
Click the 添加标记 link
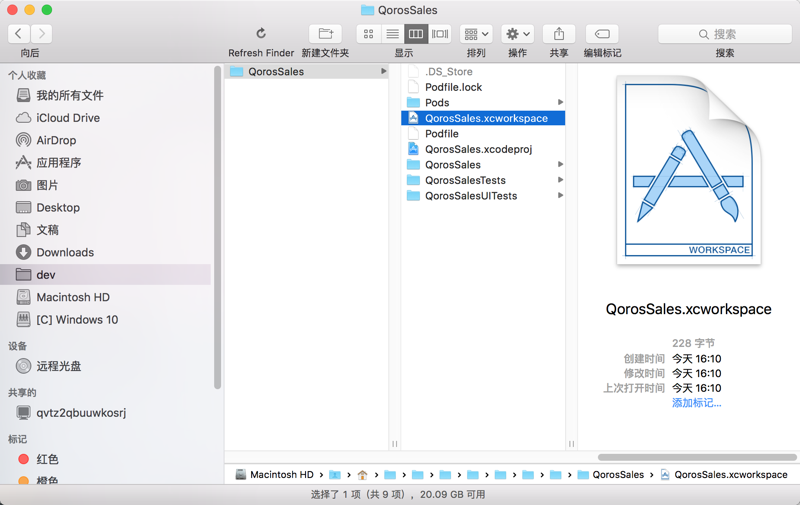696,403
